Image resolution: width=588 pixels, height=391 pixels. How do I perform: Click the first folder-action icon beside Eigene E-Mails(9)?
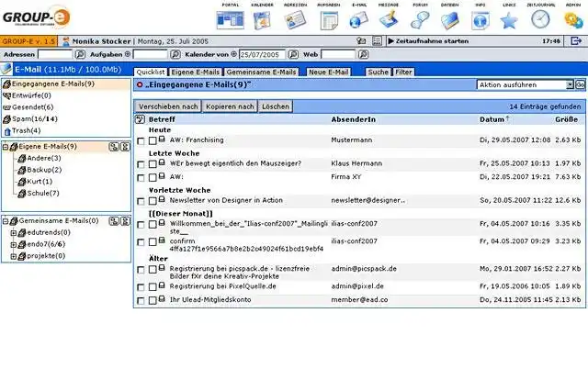pyautogui.click(x=114, y=147)
